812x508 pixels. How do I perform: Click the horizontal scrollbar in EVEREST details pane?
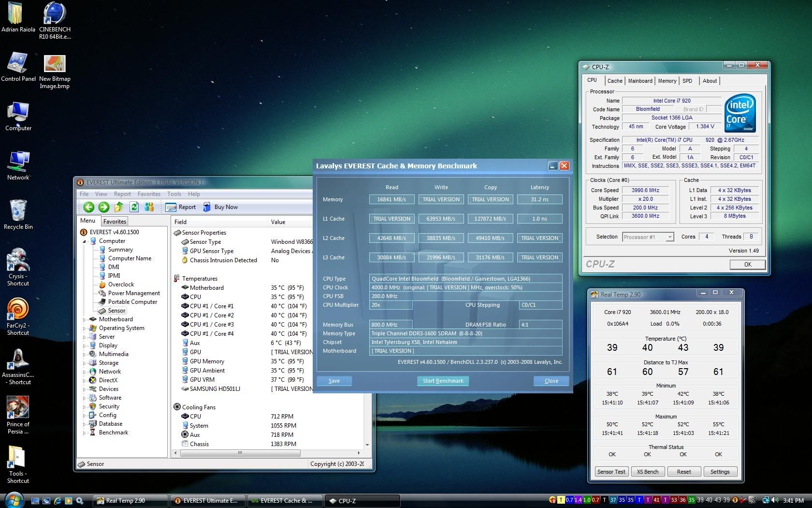(x=240, y=453)
